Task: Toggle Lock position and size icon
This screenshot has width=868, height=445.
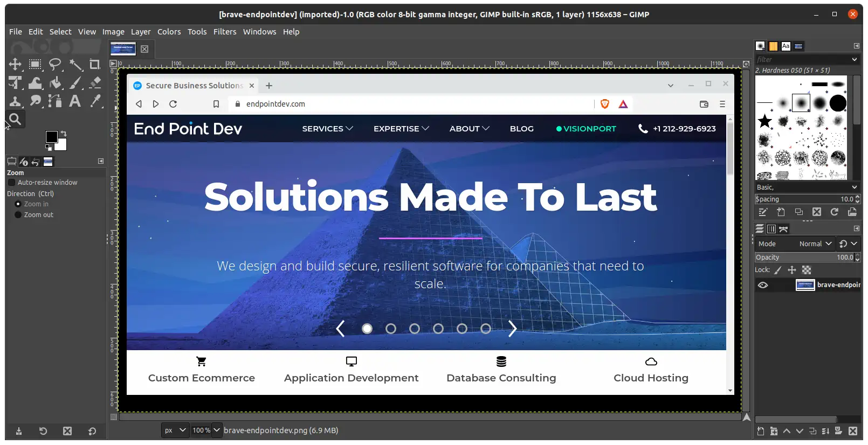Action: click(x=792, y=270)
